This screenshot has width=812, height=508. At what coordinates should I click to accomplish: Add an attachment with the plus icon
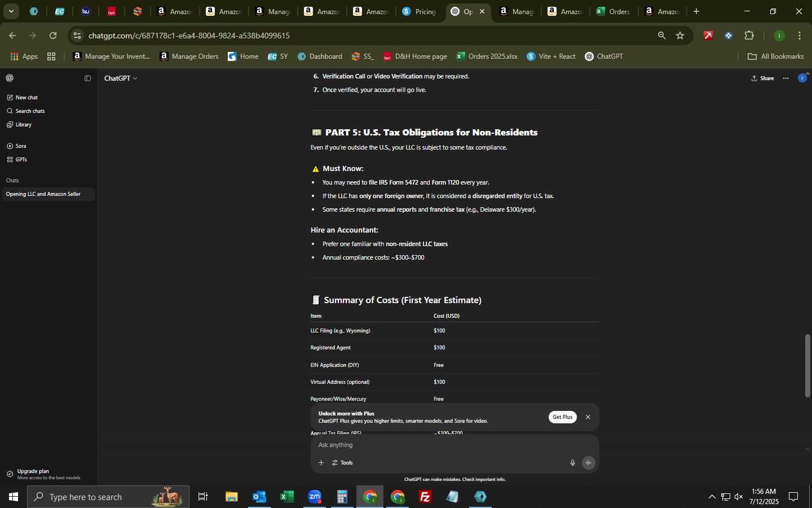pyautogui.click(x=321, y=463)
